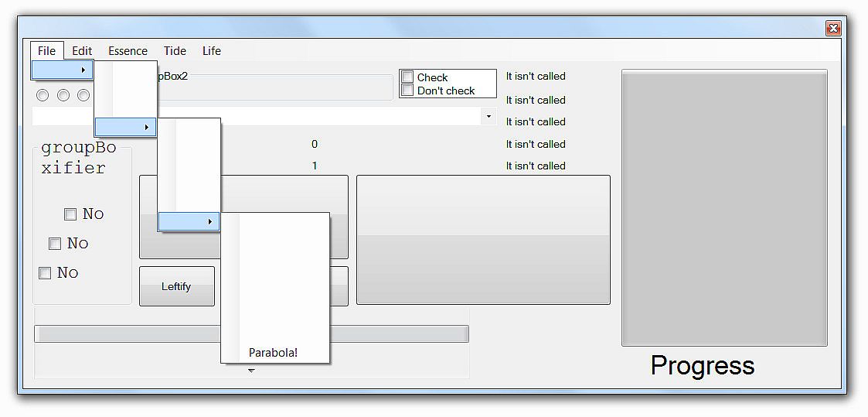Image resolution: width=868 pixels, height=417 pixels.
Task: Click "It isn't called" next to value 0
Action: coord(536,145)
